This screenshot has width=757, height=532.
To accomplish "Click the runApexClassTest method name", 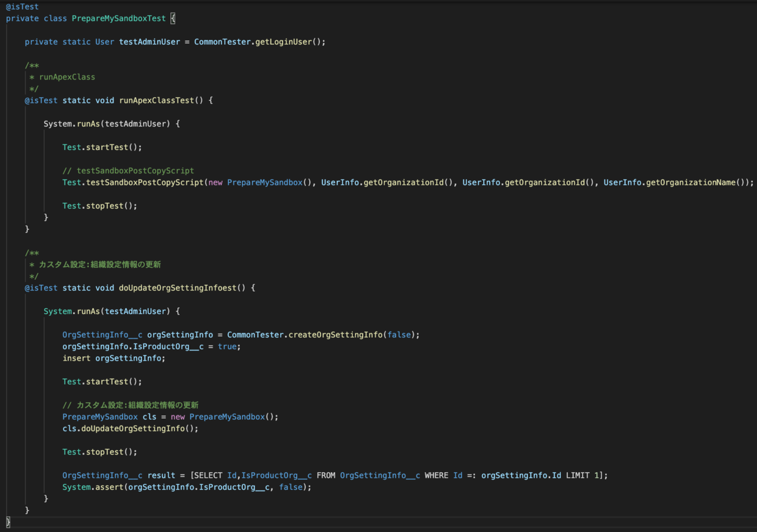I will point(156,100).
